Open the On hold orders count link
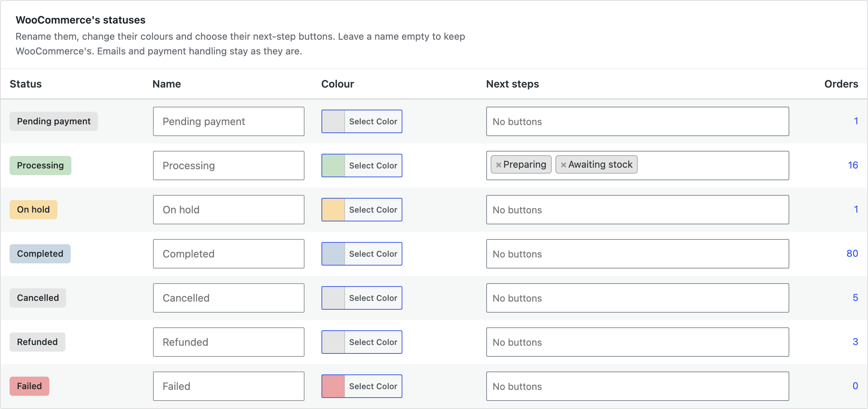This screenshot has height=409, width=868. (x=856, y=209)
